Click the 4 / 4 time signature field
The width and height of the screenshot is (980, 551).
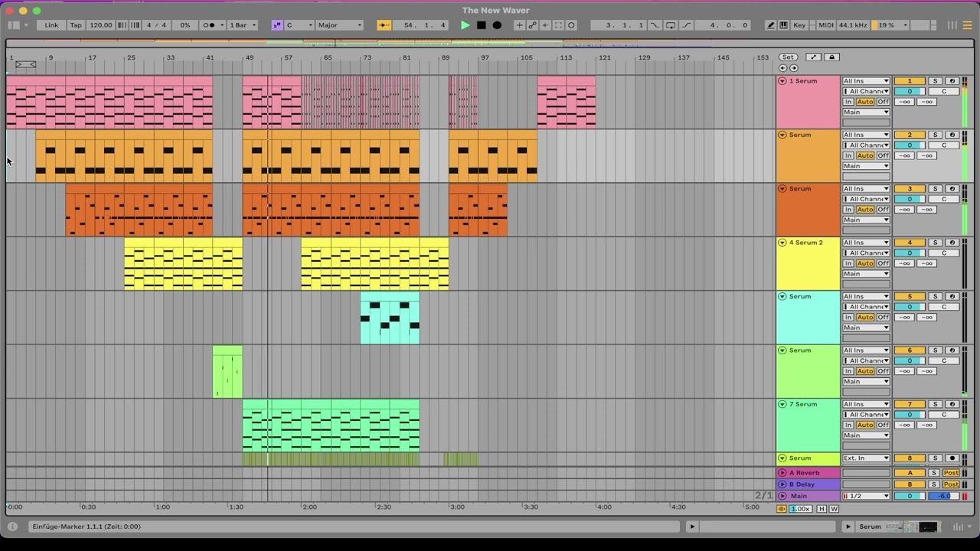pyautogui.click(x=156, y=25)
